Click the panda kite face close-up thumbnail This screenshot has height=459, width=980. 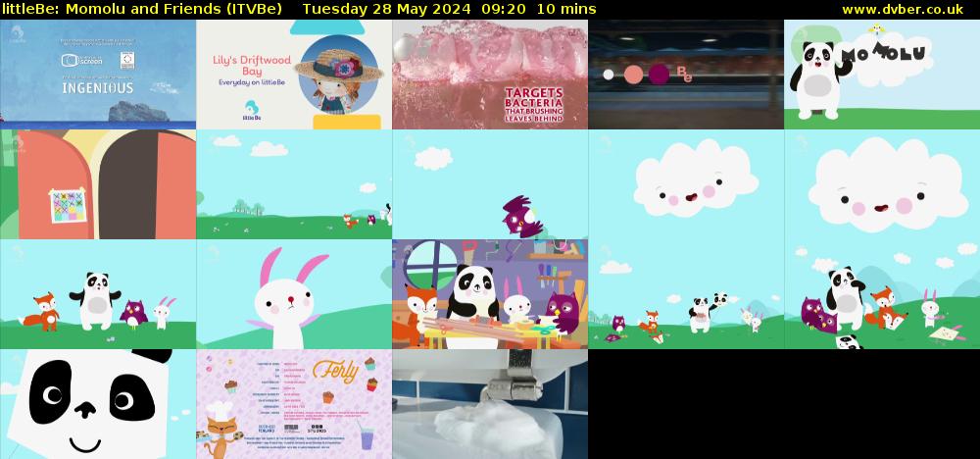pos(98,404)
